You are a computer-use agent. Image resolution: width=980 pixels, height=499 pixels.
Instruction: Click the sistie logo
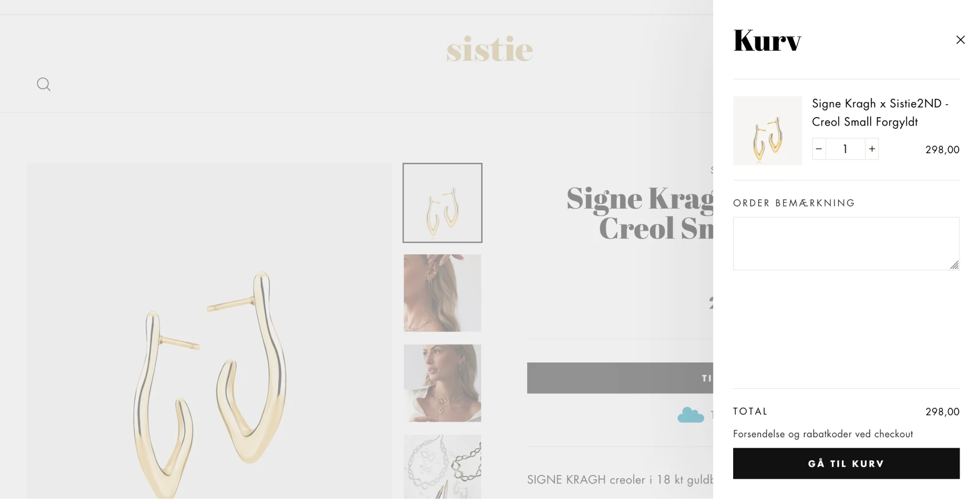click(x=489, y=49)
